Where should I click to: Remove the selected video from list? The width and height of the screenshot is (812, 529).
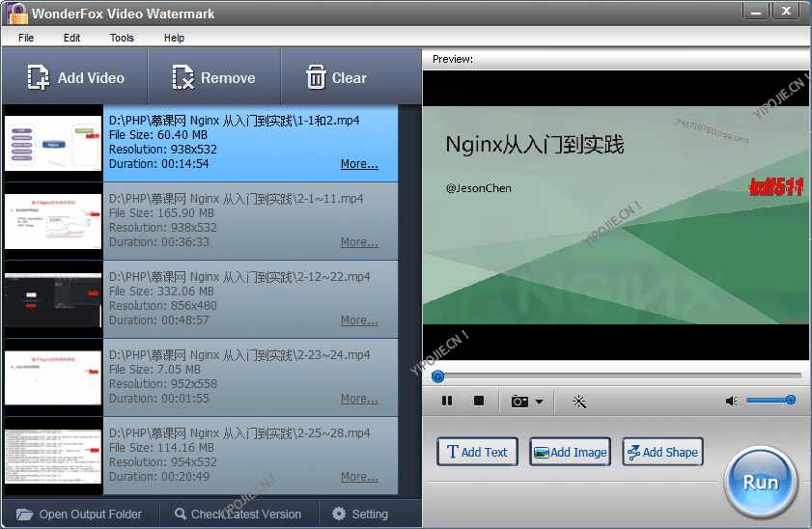pos(213,78)
